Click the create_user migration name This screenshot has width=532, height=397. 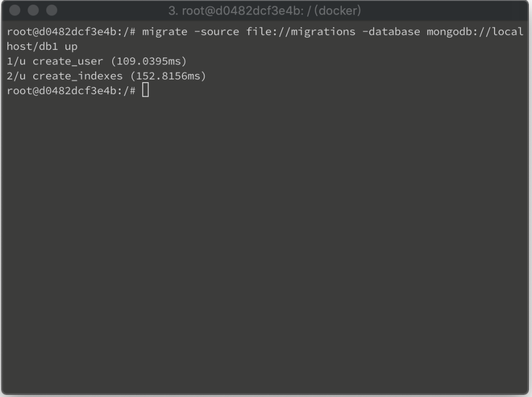(68, 61)
